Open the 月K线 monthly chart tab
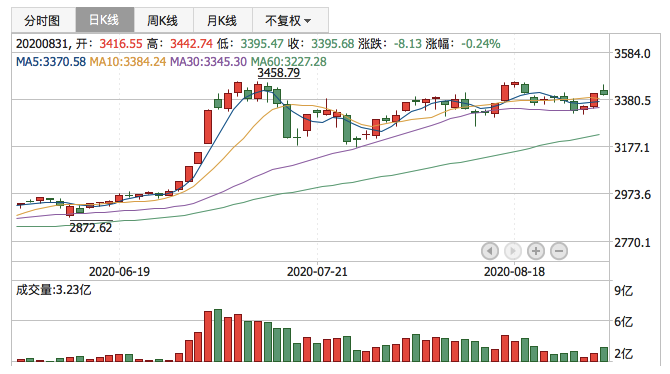This screenshot has width=670, height=374. coord(223,20)
